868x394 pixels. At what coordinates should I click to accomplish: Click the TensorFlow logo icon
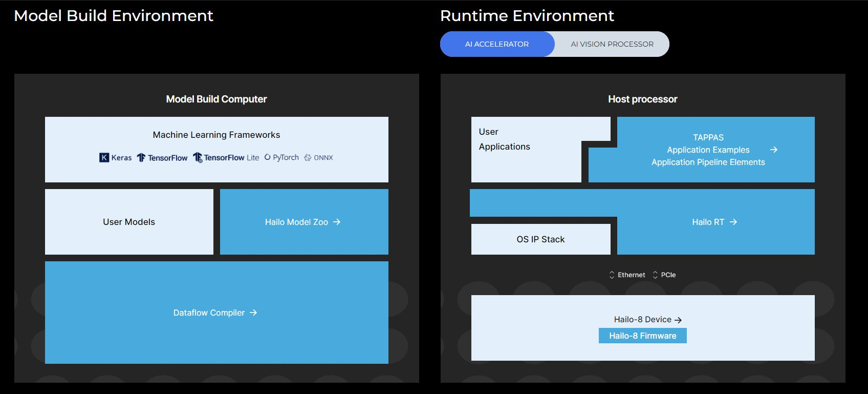pos(141,158)
